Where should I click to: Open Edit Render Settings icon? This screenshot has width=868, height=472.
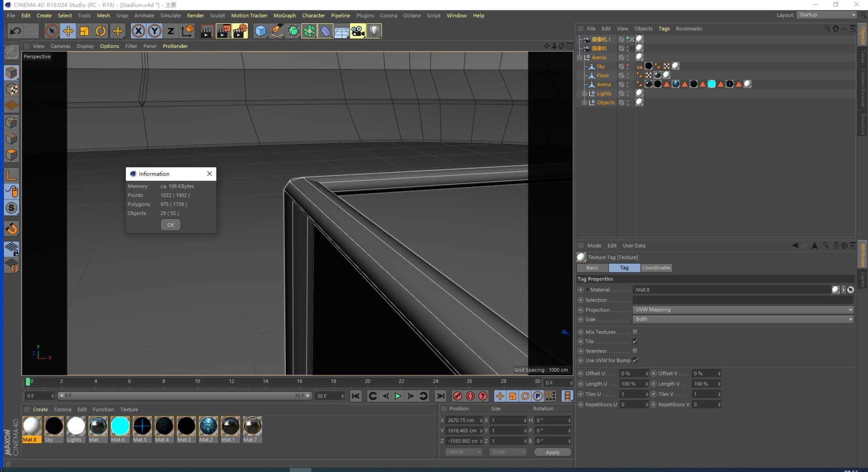240,31
